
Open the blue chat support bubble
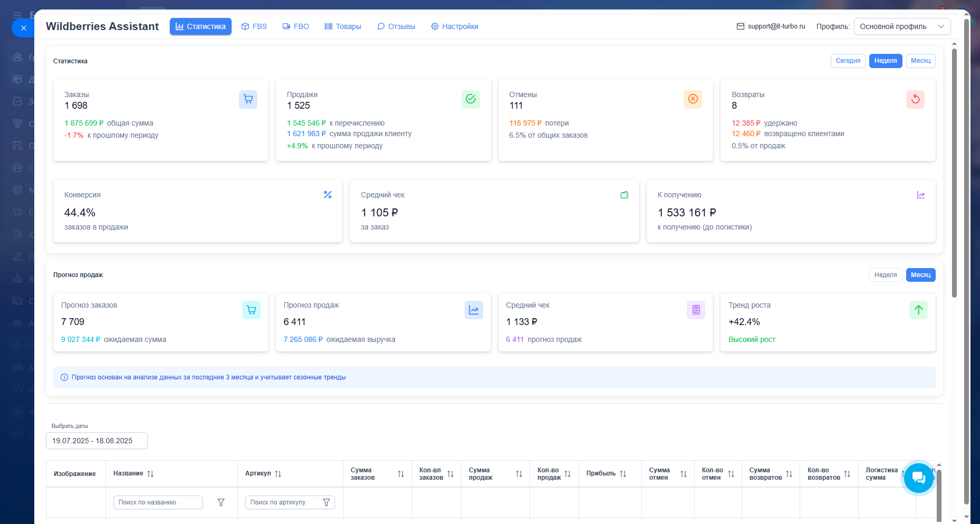(918, 478)
